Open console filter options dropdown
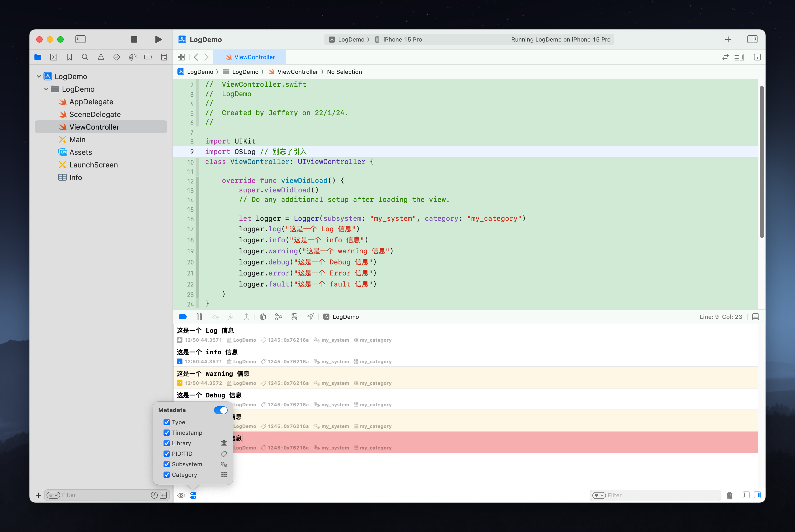 pos(599,495)
